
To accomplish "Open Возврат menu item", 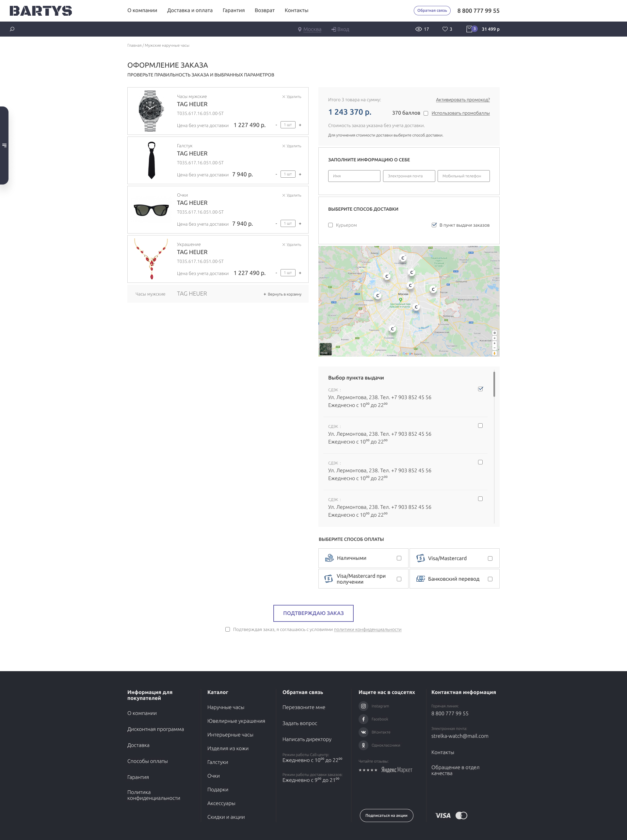I will click(265, 10).
